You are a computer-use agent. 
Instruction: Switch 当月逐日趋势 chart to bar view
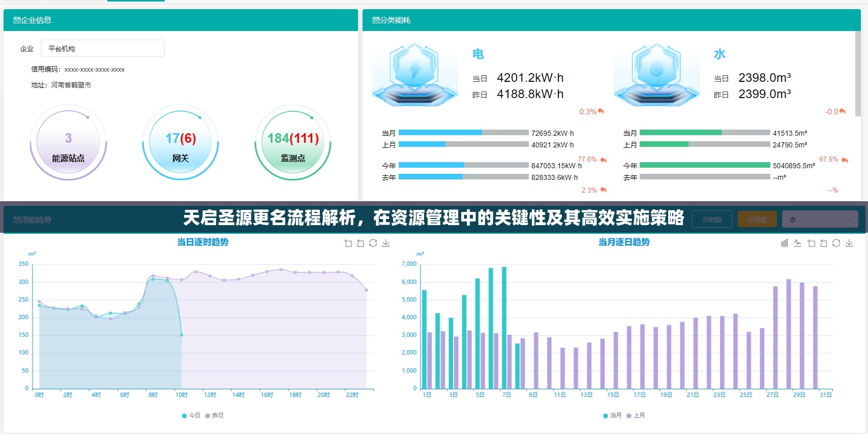pyautogui.click(x=785, y=243)
